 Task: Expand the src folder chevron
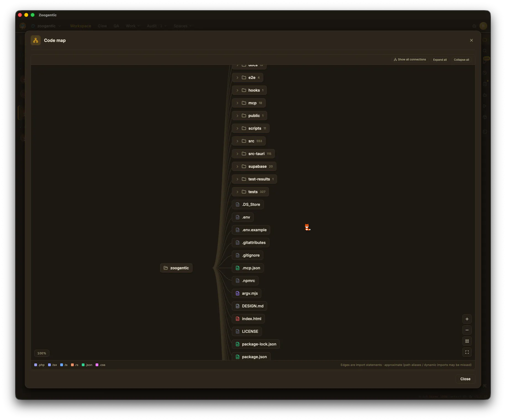pyautogui.click(x=237, y=141)
